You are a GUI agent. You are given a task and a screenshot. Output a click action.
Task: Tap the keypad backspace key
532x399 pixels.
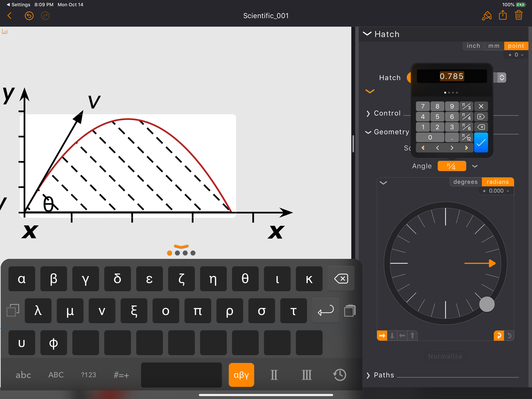click(481, 127)
